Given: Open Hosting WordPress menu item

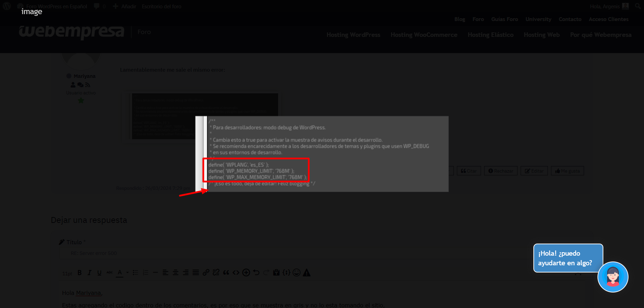Looking at the screenshot, I should pos(354,35).
